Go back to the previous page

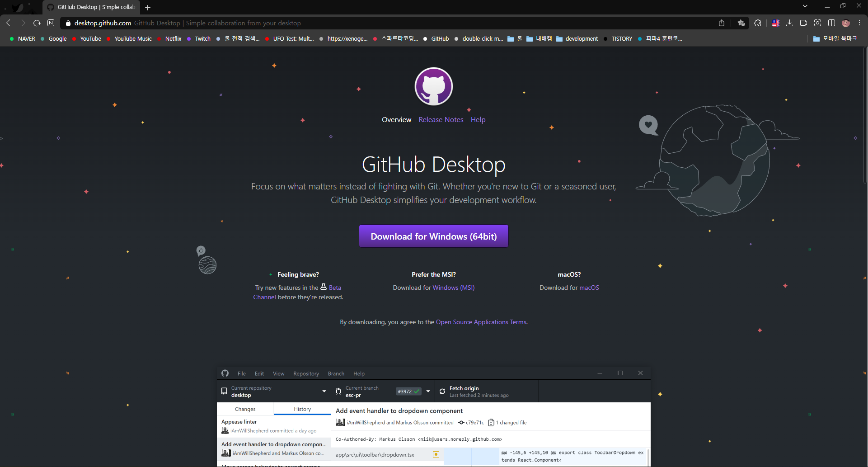pyautogui.click(x=9, y=23)
